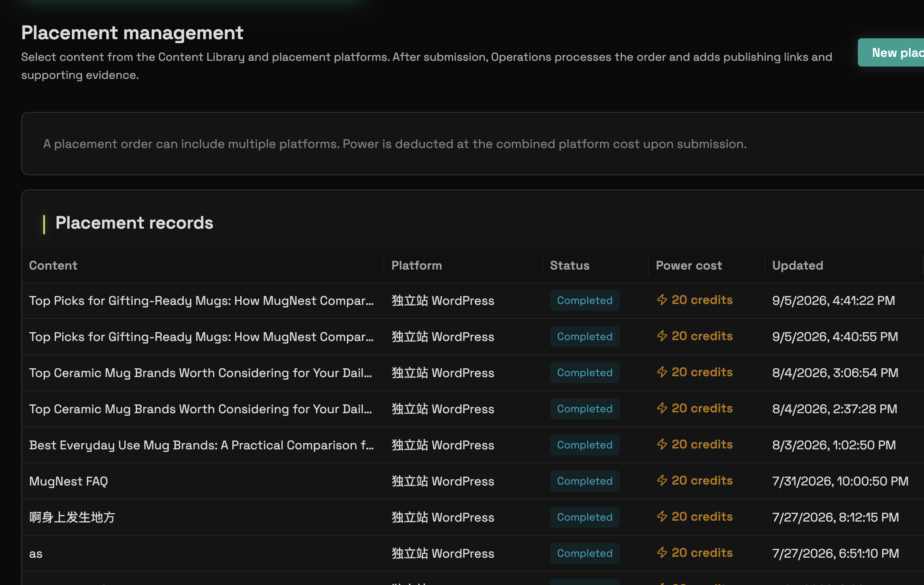
Task: Open the MugNest FAQ record
Action: [x=68, y=481]
